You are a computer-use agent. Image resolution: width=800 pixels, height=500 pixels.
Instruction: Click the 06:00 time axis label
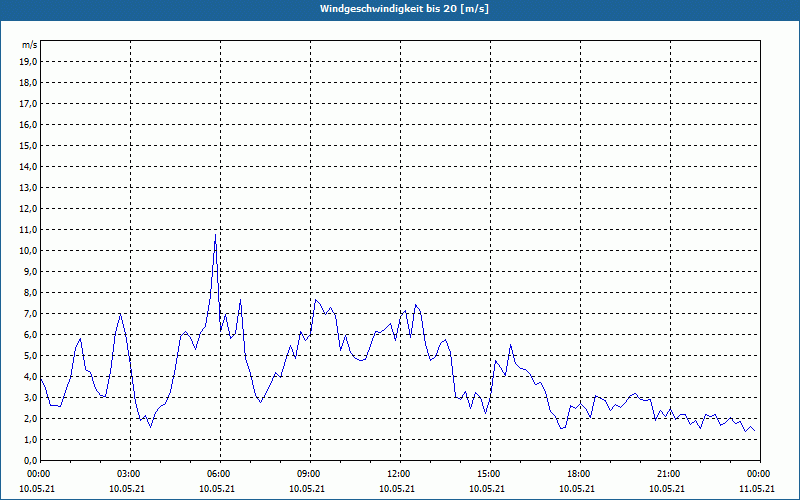coord(220,474)
